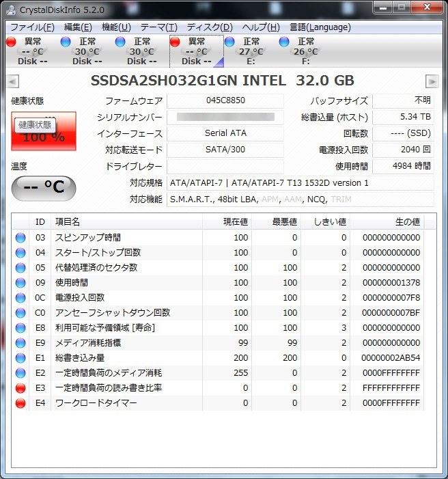This screenshot has height=479, width=448.
Task: Open the 機能(U) menu
Action: click(116, 27)
